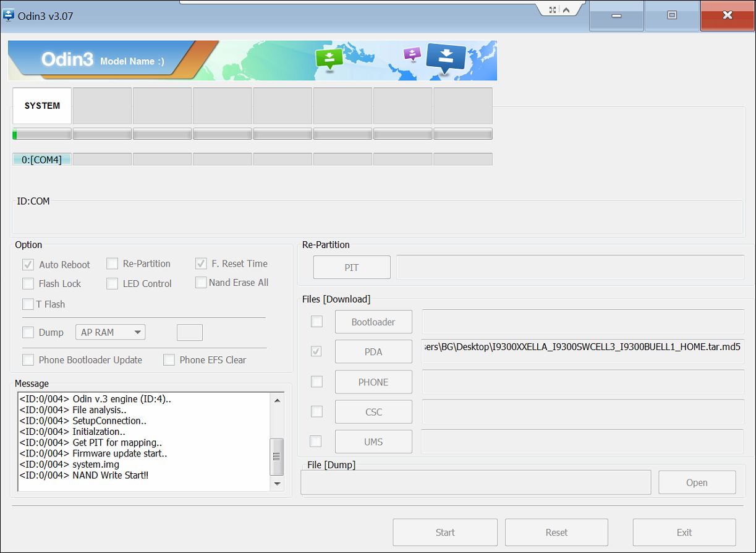The width and height of the screenshot is (756, 553).
Task: Check the CSC file checkbox
Action: [316, 411]
